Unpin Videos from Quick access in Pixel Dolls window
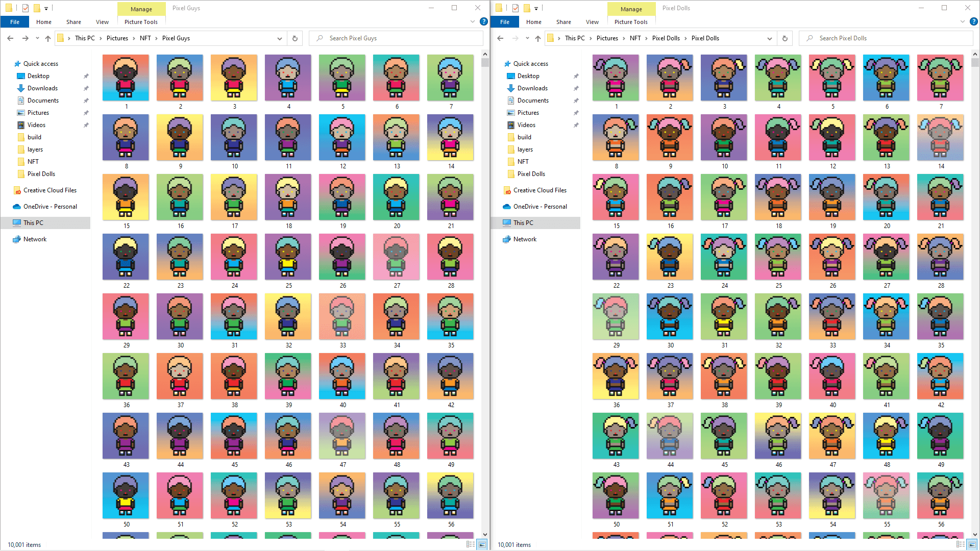The width and height of the screenshot is (980, 551). pos(576,124)
